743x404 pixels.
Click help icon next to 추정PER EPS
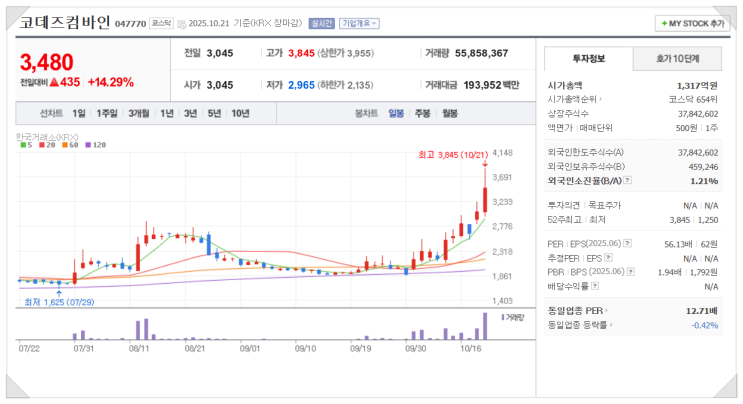click(609, 258)
